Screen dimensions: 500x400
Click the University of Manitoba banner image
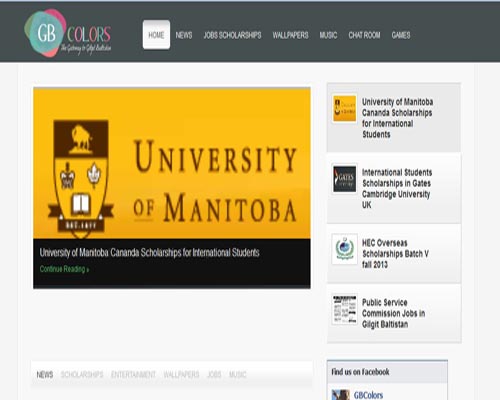(172, 163)
